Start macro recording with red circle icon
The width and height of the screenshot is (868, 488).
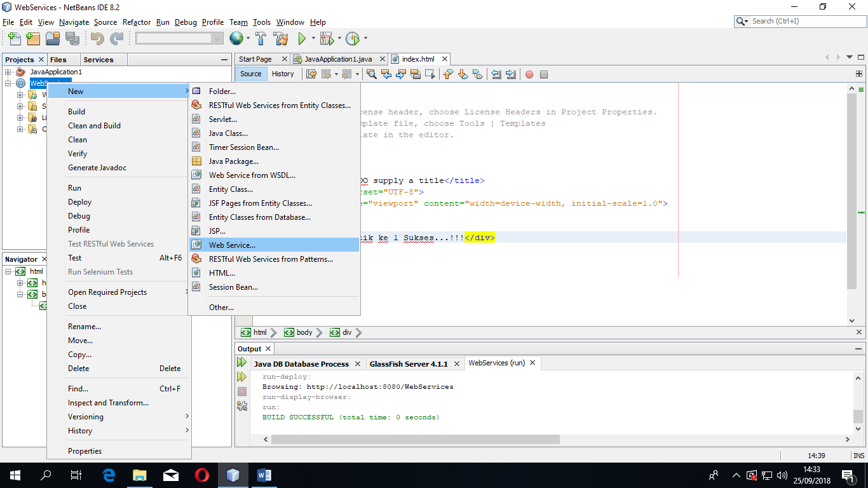point(529,74)
